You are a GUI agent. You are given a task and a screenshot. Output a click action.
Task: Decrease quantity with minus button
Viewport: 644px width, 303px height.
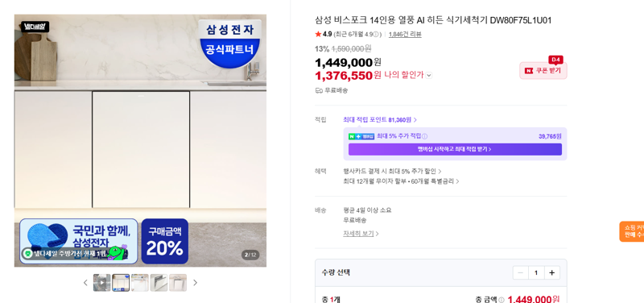pos(520,273)
